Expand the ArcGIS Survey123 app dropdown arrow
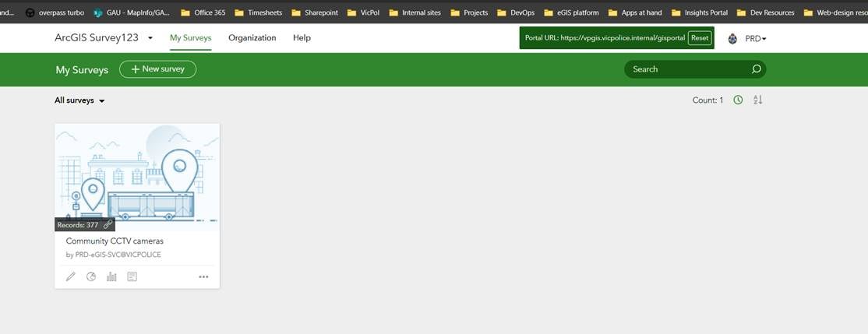The width and height of the screenshot is (868, 334). [150, 38]
